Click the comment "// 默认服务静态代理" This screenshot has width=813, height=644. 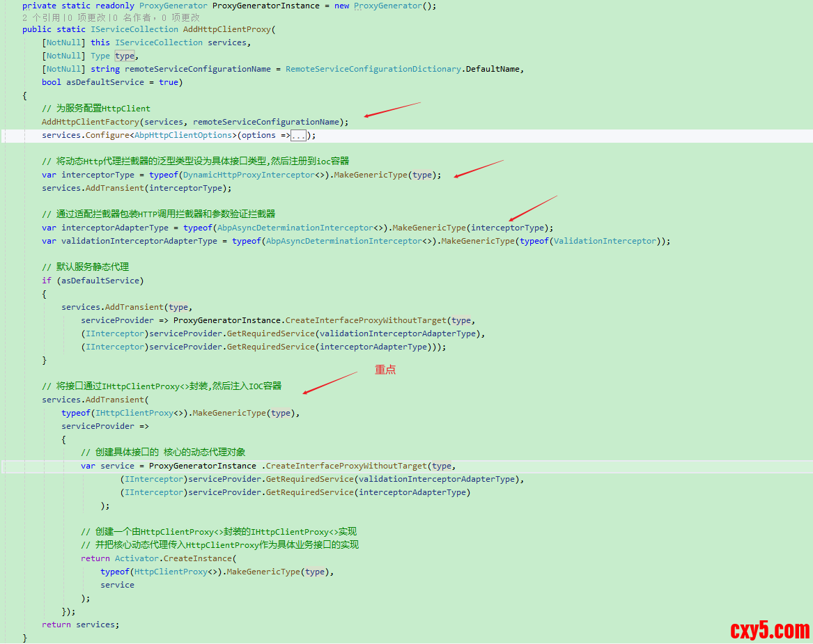tap(86, 267)
